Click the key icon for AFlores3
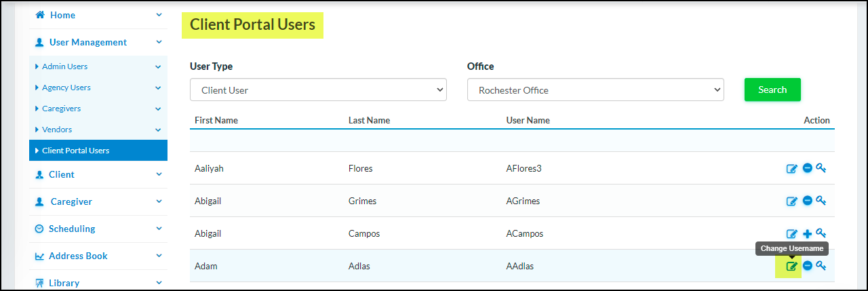This screenshot has height=291, width=868. (x=821, y=168)
